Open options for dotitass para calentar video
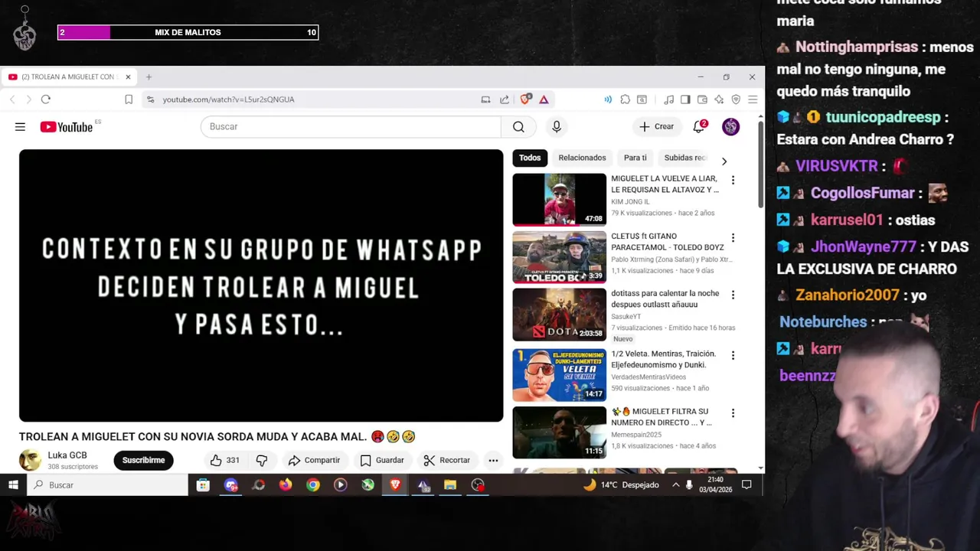Viewport: 980px width, 551px height. click(733, 295)
